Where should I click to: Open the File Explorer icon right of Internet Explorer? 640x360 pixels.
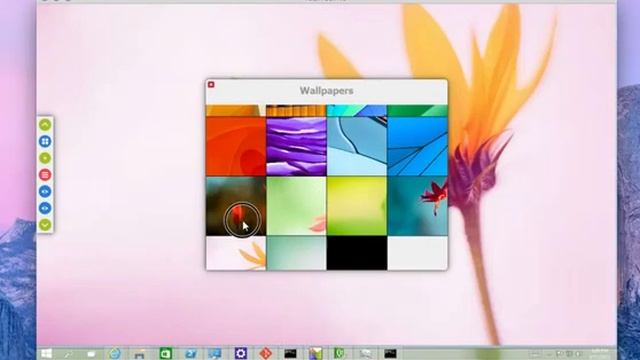[x=140, y=353]
